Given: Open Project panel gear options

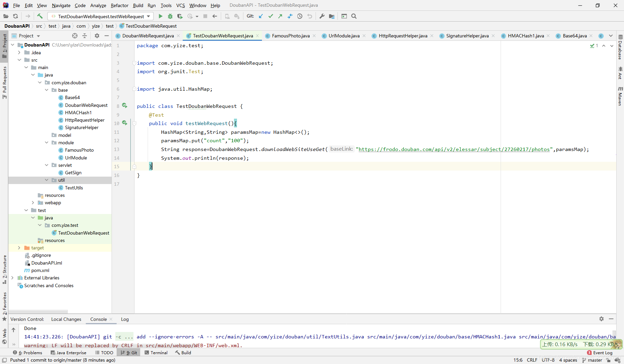Looking at the screenshot, I should click(x=97, y=36).
